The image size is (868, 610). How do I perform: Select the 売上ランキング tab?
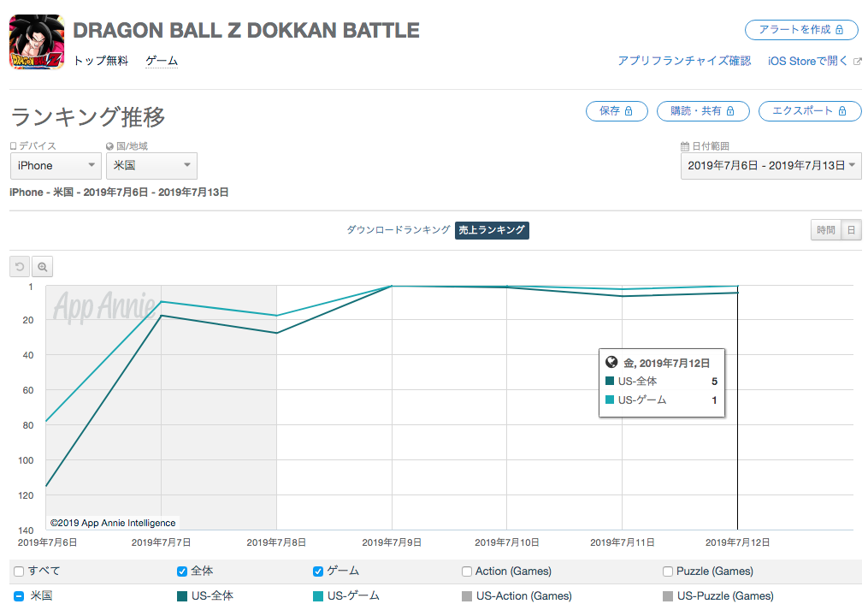(x=492, y=230)
